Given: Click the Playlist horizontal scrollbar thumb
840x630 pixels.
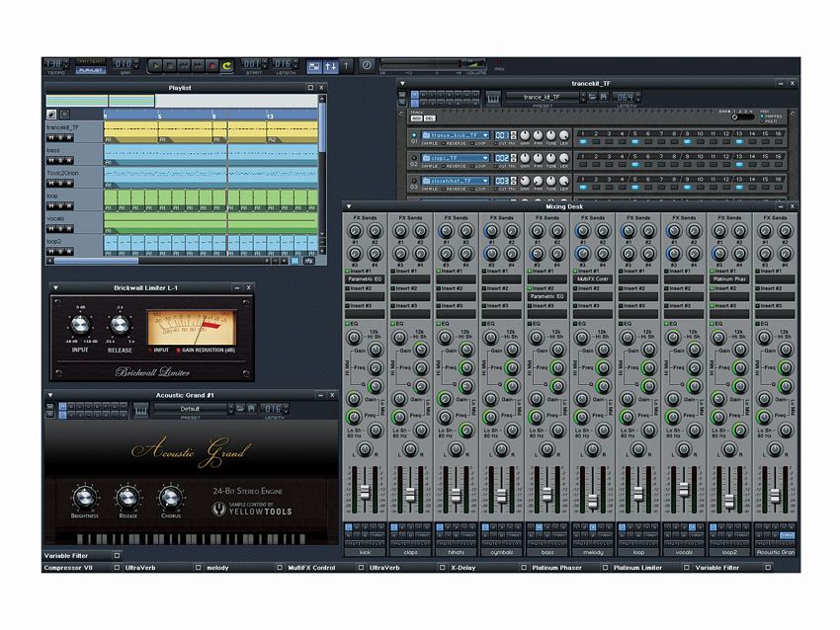Looking at the screenshot, I should point(97,261).
